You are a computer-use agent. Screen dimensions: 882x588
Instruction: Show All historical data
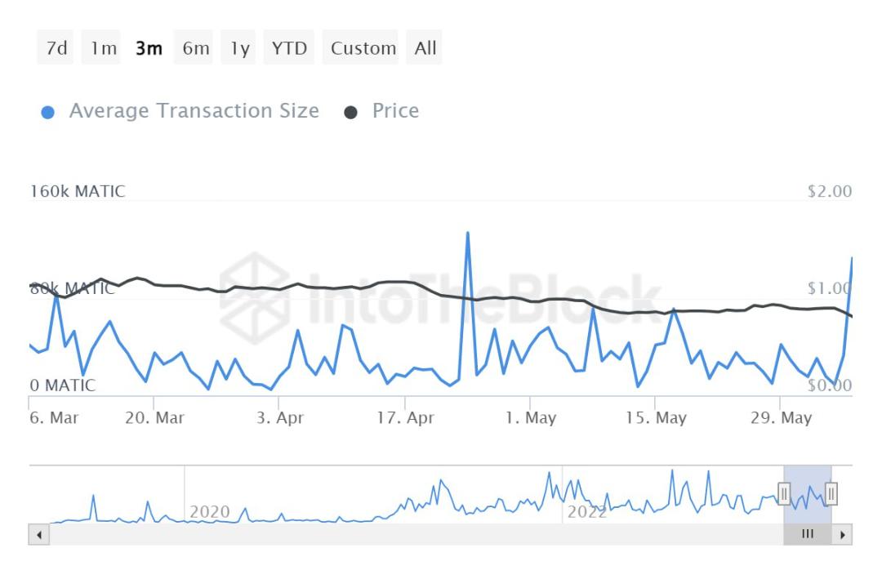(425, 48)
